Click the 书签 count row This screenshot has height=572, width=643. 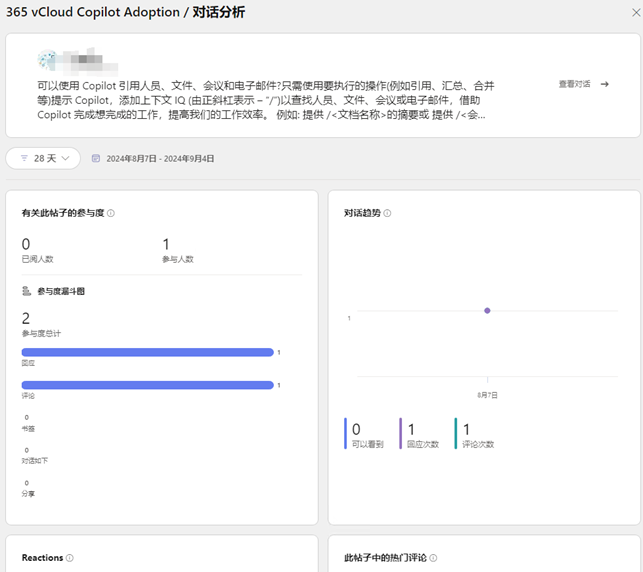(28, 423)
